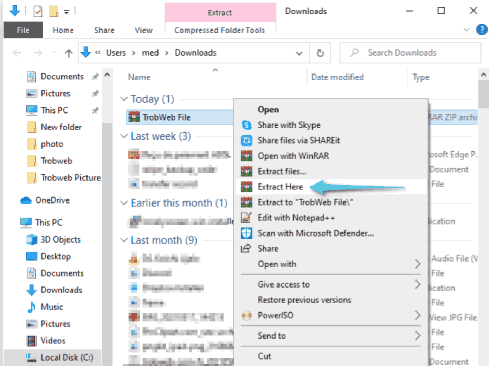Open the Customize Quick Access Toolbar dropdown

click(66, 12)
